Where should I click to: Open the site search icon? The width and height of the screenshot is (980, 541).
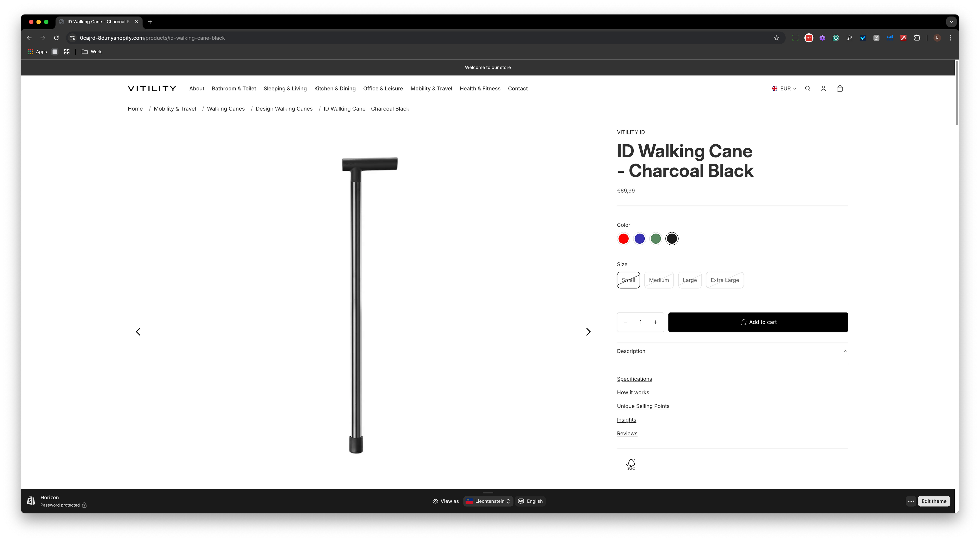click(807, 89)
